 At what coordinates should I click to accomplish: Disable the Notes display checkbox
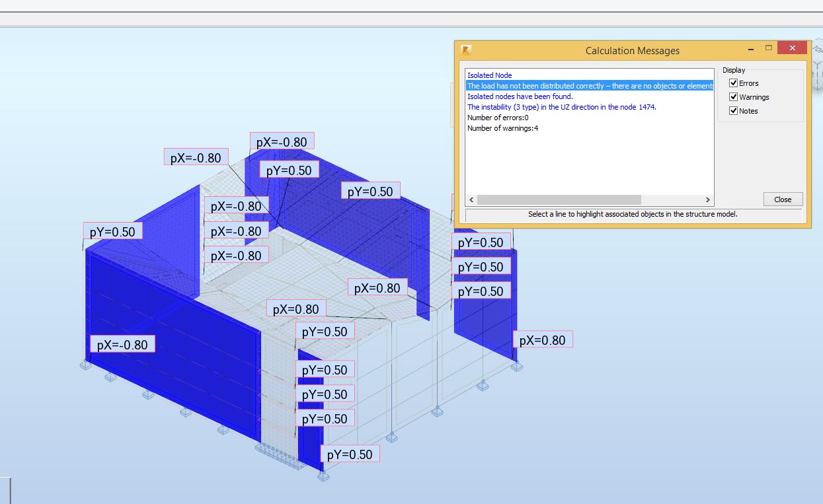(733, 111)
